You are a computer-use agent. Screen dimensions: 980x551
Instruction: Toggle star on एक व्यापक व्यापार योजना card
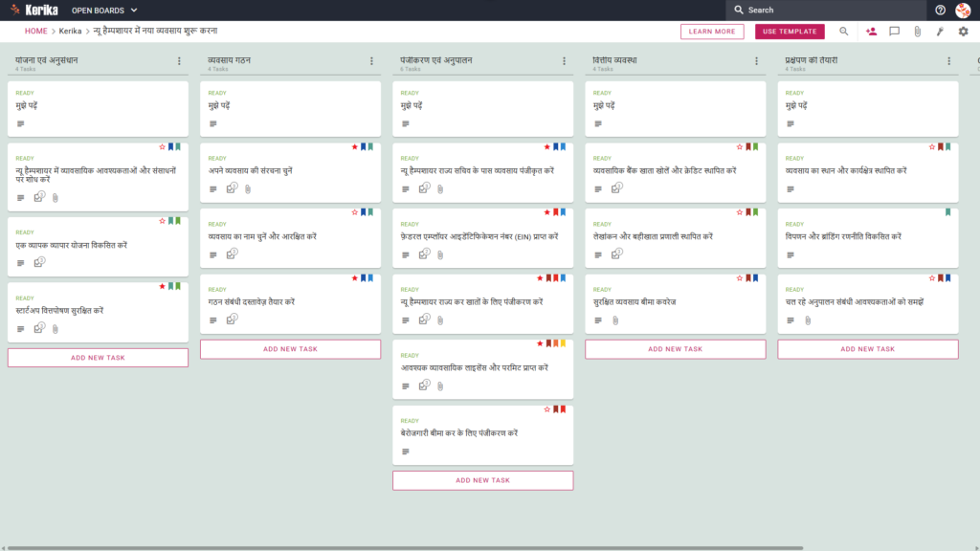point(162,221)
